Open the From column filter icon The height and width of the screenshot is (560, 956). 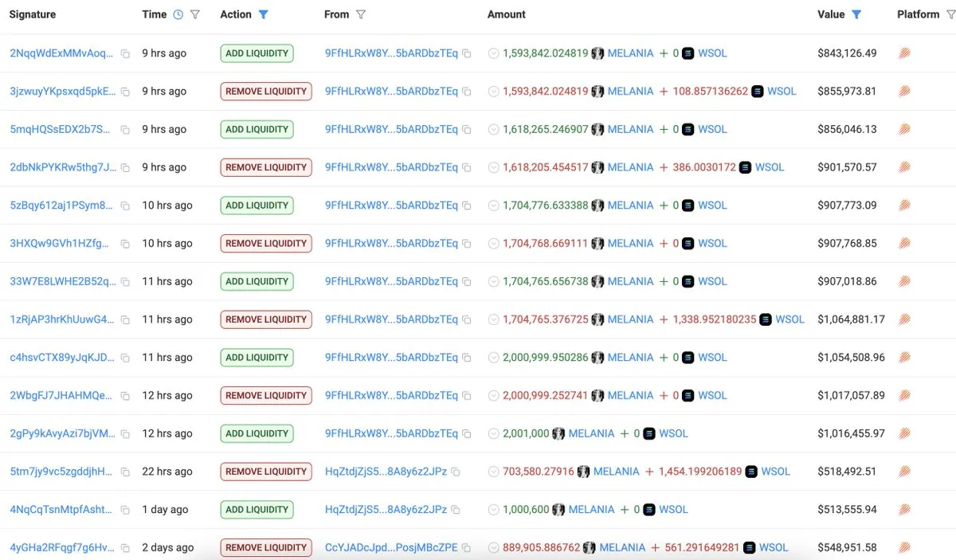(x=361, y=14)
